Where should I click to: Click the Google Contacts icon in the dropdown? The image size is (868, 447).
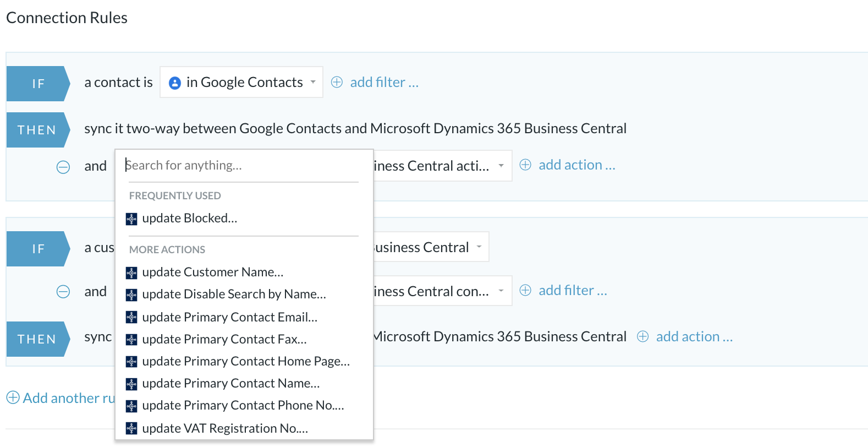pyautogui.click(x=175, y=83)
